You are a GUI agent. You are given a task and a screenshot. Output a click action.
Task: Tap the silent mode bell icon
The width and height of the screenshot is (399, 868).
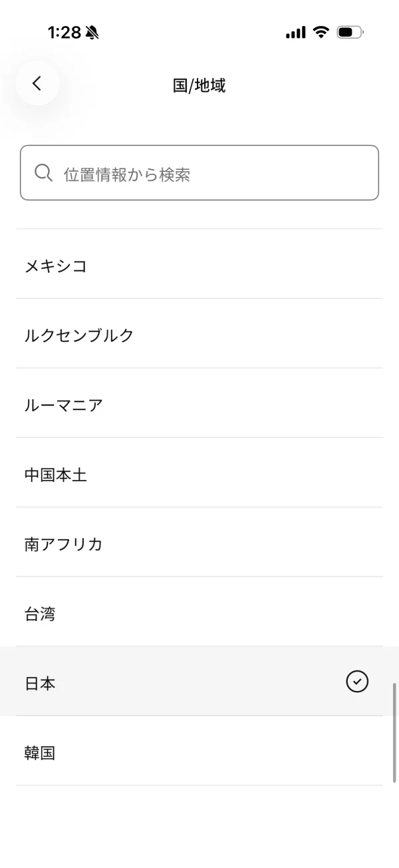pos(92,33)
